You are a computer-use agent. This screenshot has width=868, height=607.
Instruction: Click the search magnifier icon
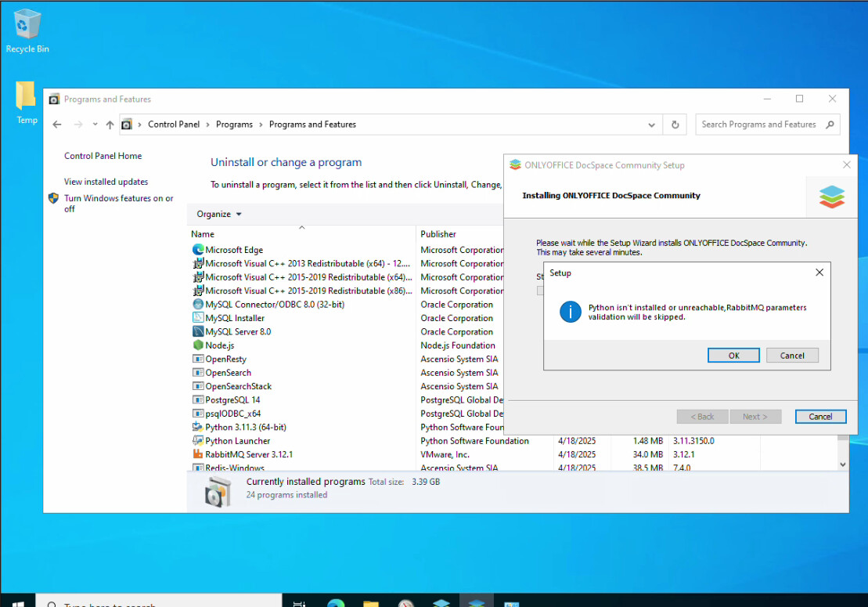(x=830, y=125)
